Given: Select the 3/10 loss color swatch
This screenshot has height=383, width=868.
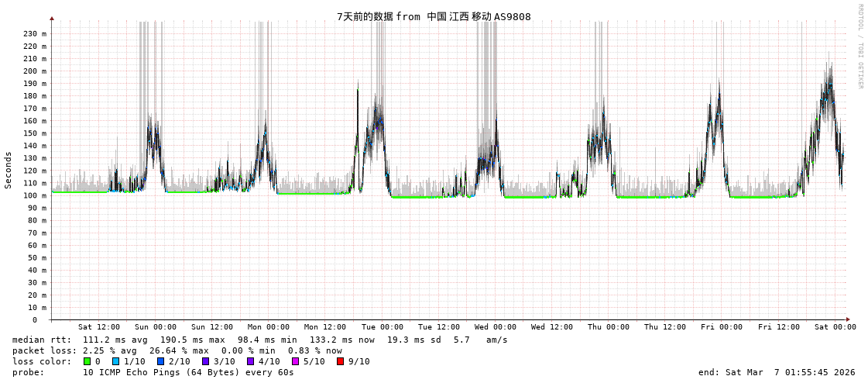Looking at the screenshot, I should click(x=205, y=361).
